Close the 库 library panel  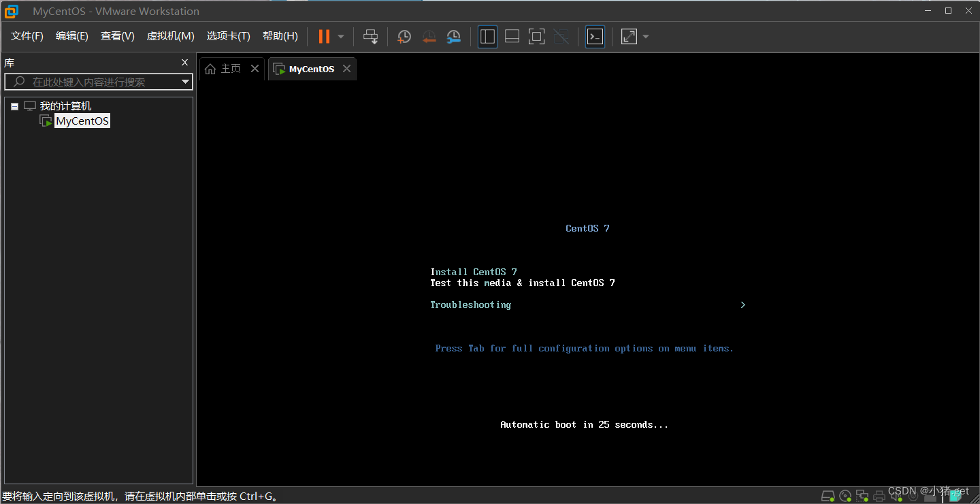click(184, 63)
